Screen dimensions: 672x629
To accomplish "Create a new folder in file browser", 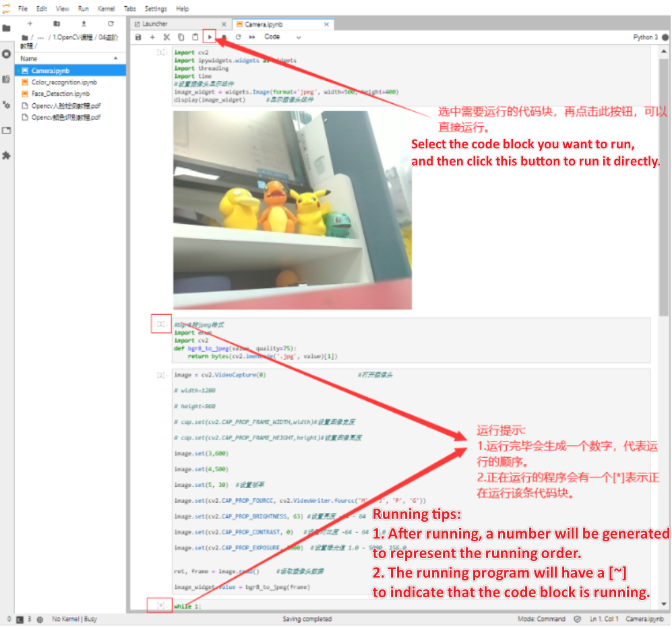I will click(x=57, y=24).
